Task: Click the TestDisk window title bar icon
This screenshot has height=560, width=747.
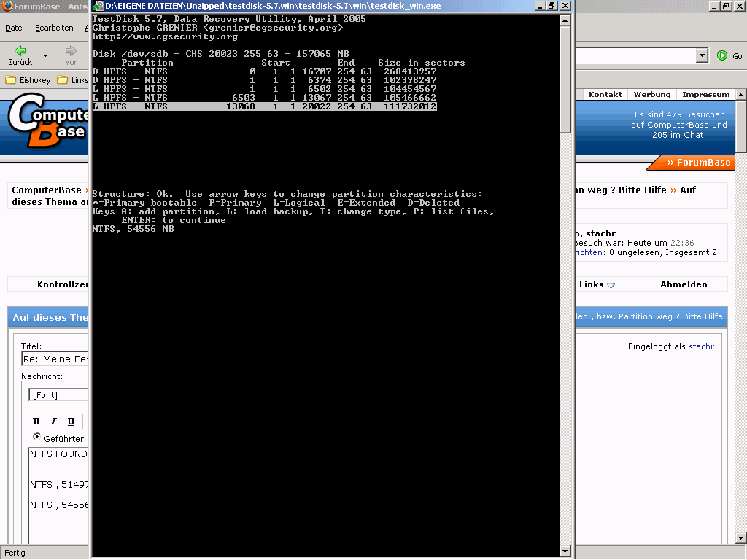Action: [98, 6]
